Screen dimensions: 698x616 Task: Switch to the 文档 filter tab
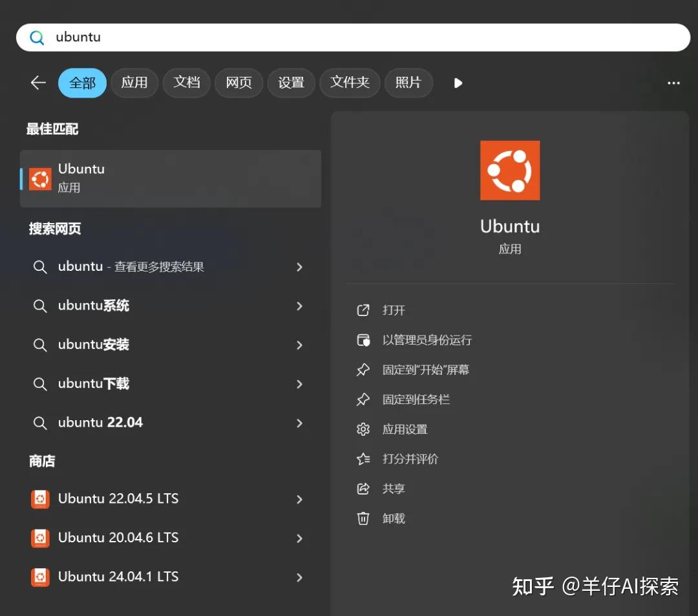pyautogui.click(x=187, y=83)
